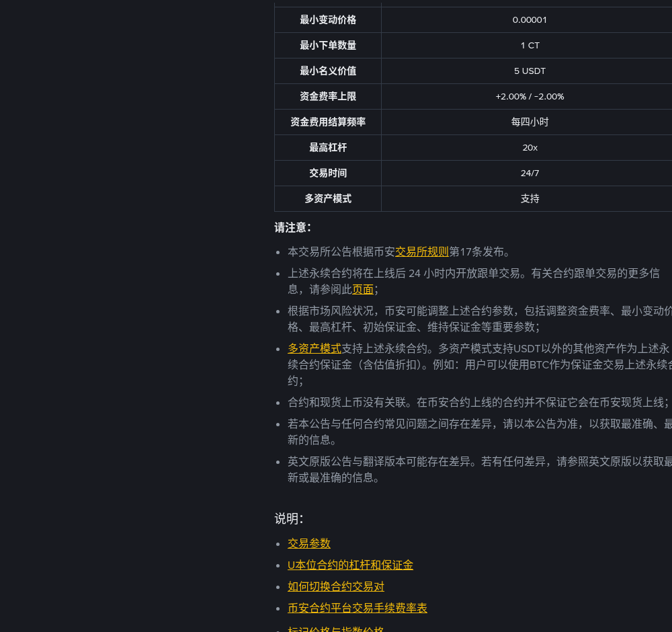Click the 交易时间 row label
Image resolution: width=672 pixels, height=632 pixels.
pyautogui.click(x=328, y=173)
